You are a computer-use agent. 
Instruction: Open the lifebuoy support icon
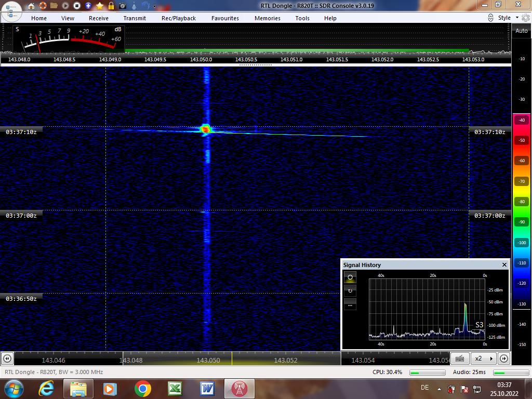coord(43,6)
